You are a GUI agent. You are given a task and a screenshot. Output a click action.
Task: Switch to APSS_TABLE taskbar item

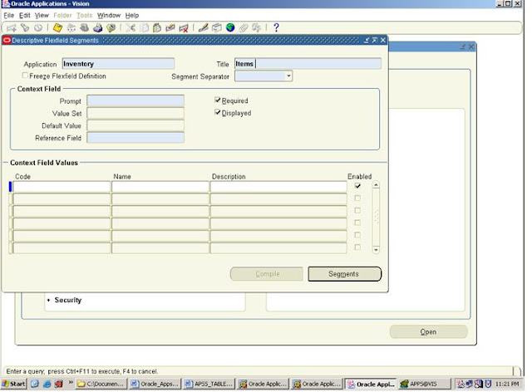209,384
